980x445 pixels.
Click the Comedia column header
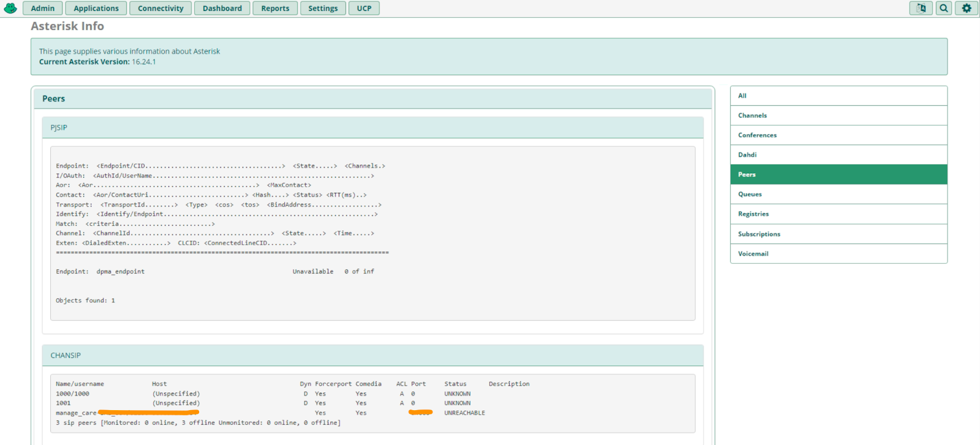coord(368,384)
